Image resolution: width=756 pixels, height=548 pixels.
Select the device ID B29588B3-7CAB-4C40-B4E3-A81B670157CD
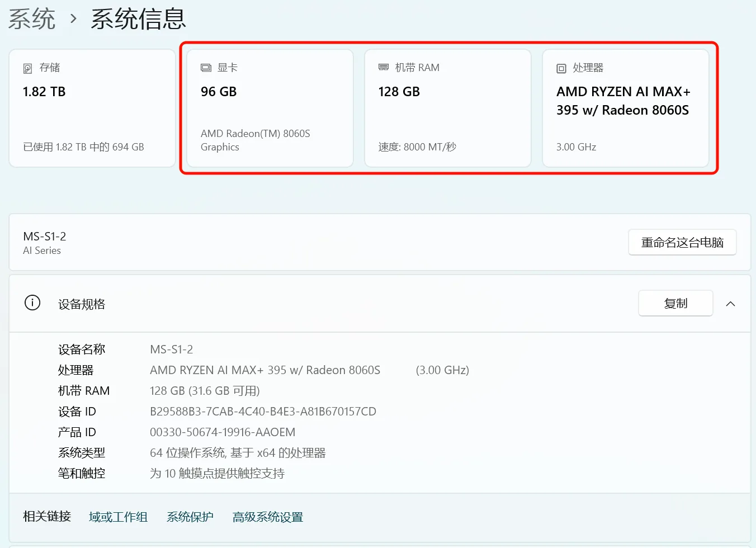coord(263,412)
